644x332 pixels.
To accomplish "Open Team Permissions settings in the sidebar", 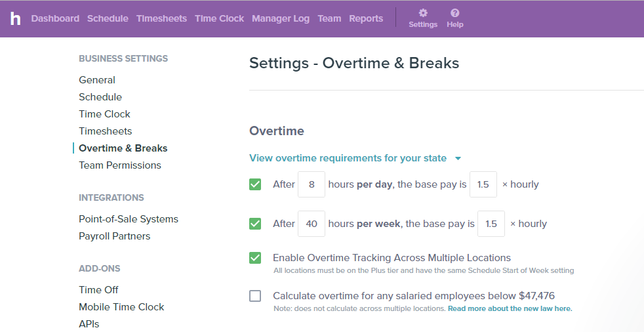I will 120,165.
